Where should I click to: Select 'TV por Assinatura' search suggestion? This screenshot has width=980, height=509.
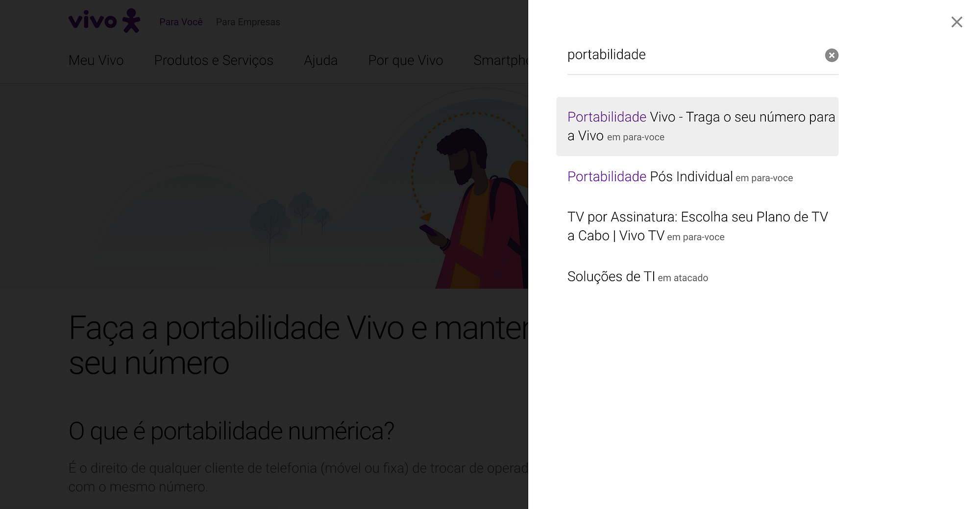point(697,226)
